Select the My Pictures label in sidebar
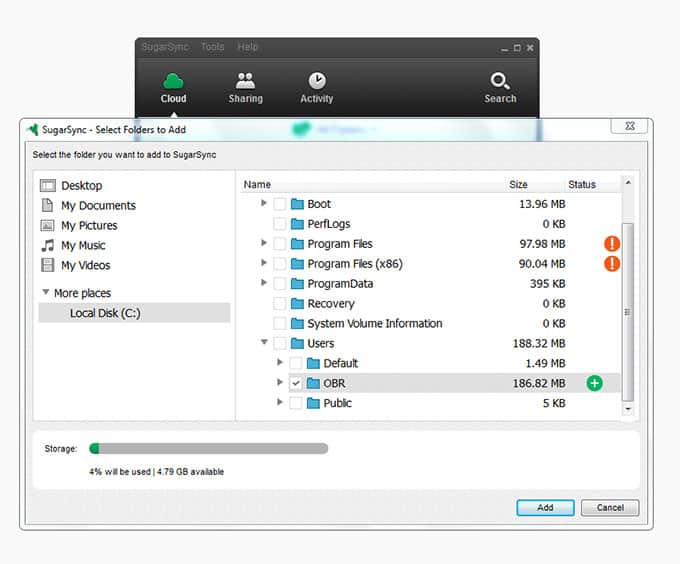680x564 pixels. tap(89, 225)
